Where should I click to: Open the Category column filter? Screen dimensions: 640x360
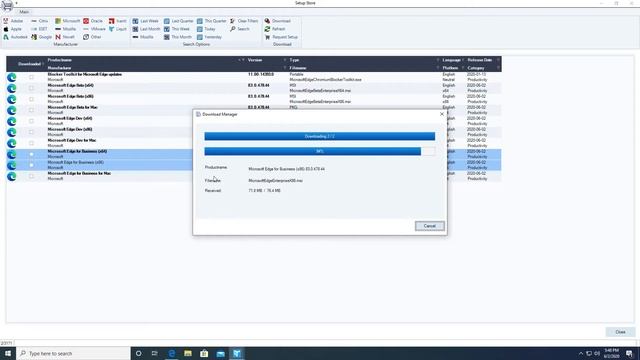click(498, 68)
